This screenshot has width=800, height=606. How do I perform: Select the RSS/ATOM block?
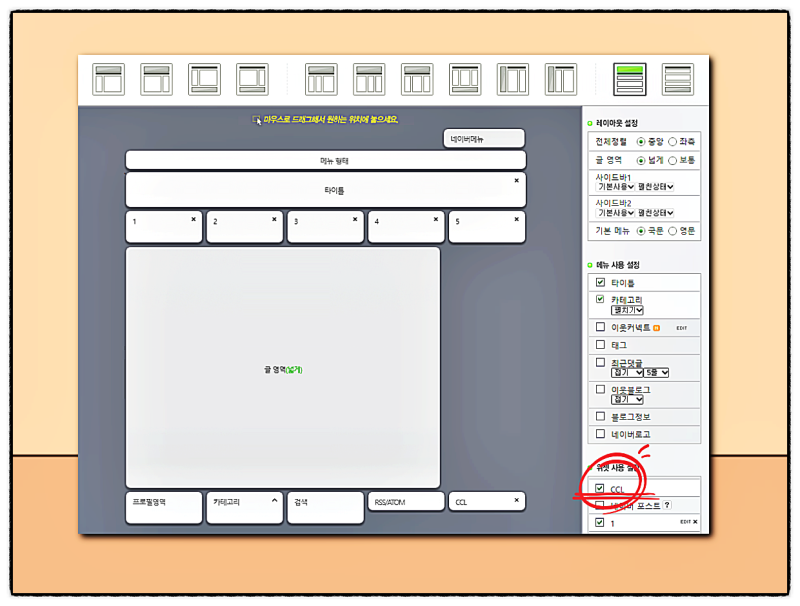tap(406, 502)
